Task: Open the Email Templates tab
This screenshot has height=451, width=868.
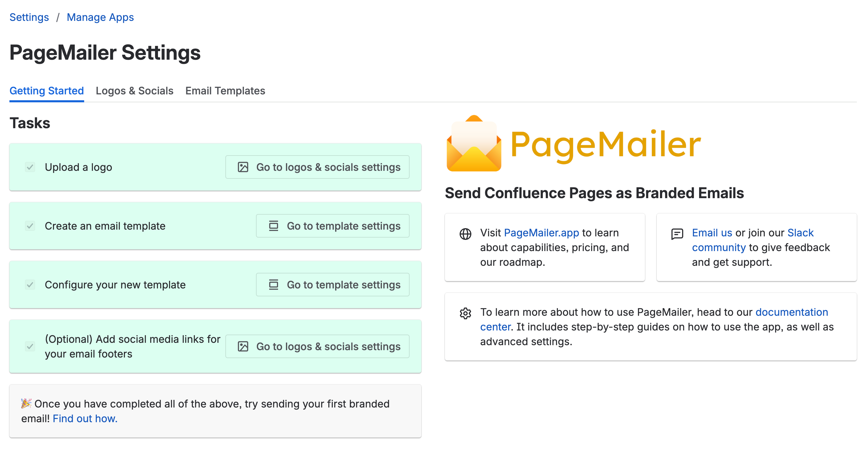Action: tap(225, 91)
